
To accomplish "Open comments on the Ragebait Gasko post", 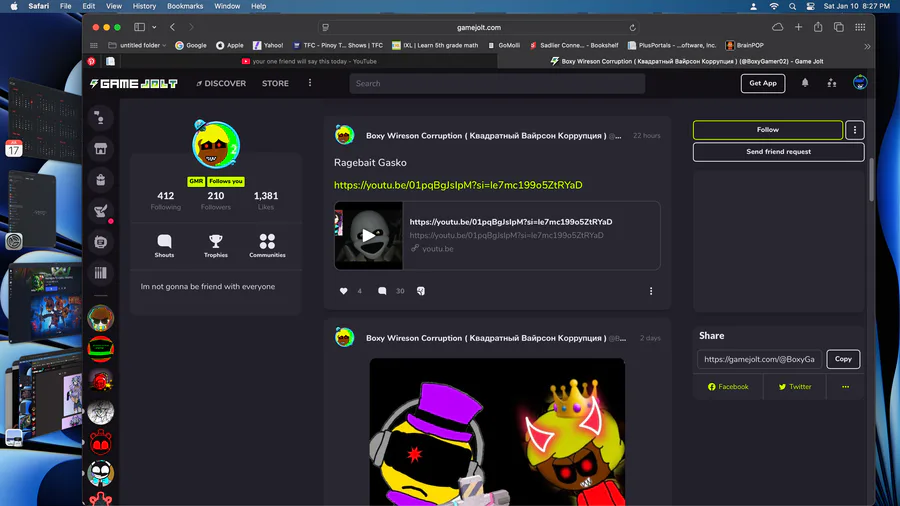I will pos(382,291).
